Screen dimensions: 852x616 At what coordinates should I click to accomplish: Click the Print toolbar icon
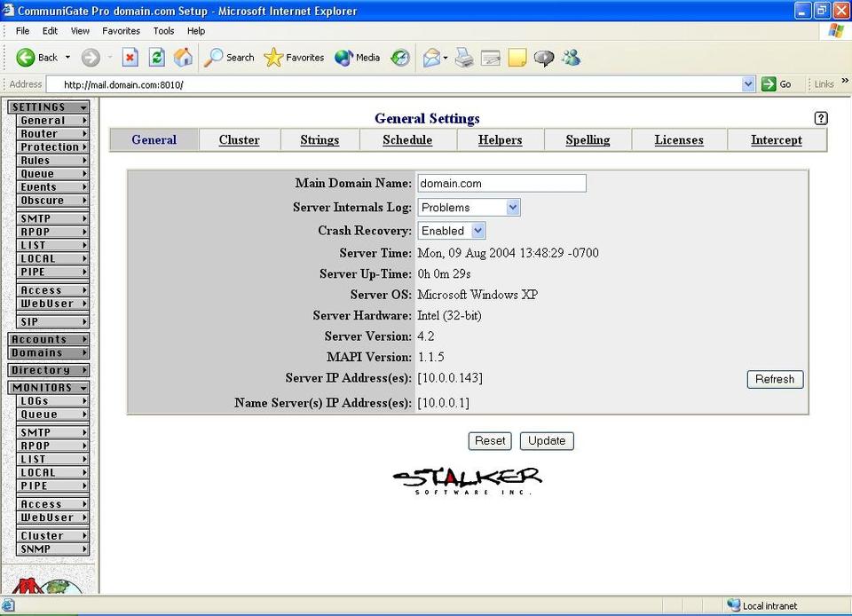[x=463, y=58]
